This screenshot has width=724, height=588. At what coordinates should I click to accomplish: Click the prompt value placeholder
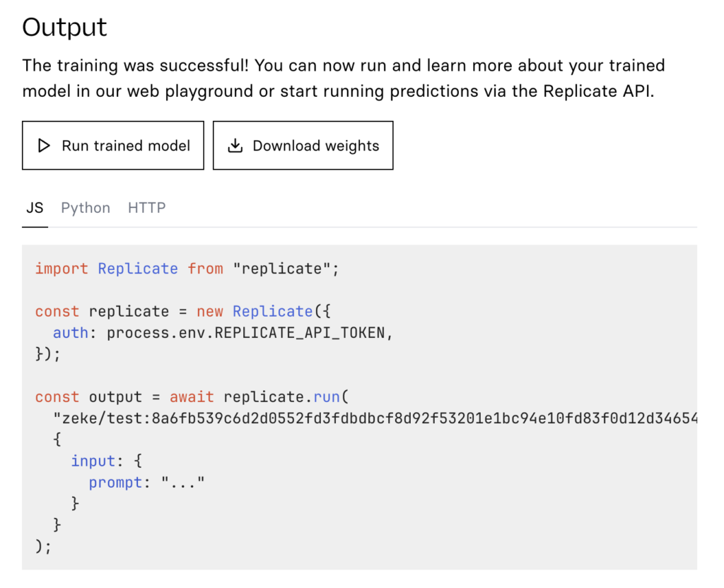coord(183,482)
